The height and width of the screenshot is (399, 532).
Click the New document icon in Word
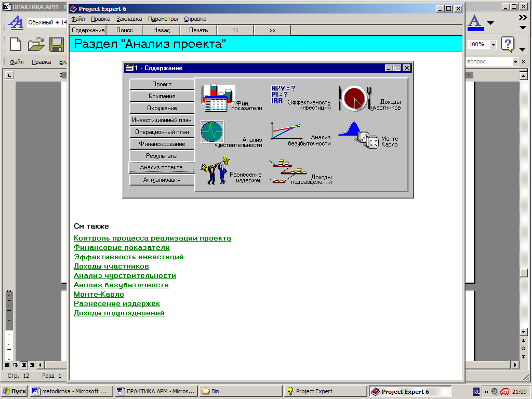[x=16, y=45]
